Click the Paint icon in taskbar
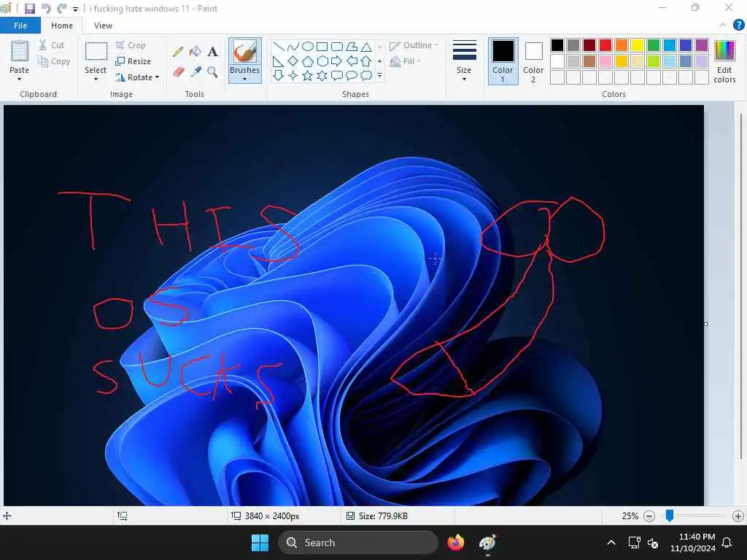The width and height of the screenshot is (747, 560). 487,542
